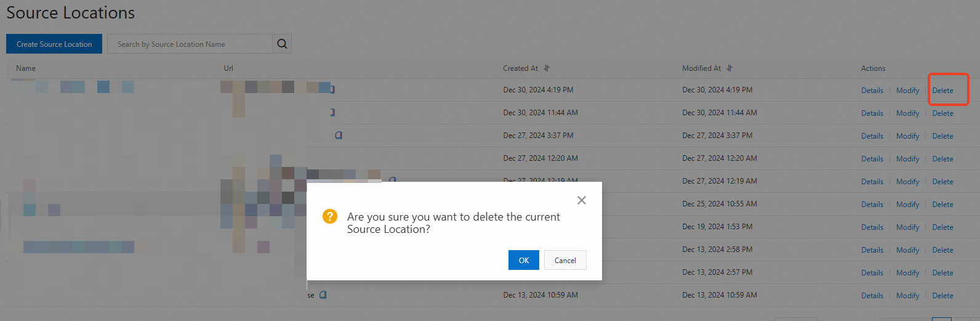Modify the Dec 13 10:59 AM row
Viewport: 980px width, 321px height.
pos(908,296)
